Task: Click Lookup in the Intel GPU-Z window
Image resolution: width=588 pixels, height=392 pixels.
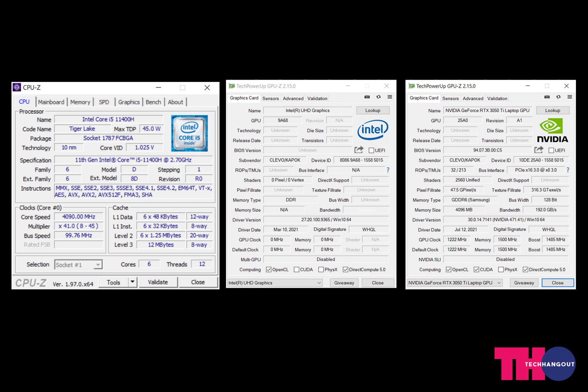Action: tap(373, 110)
